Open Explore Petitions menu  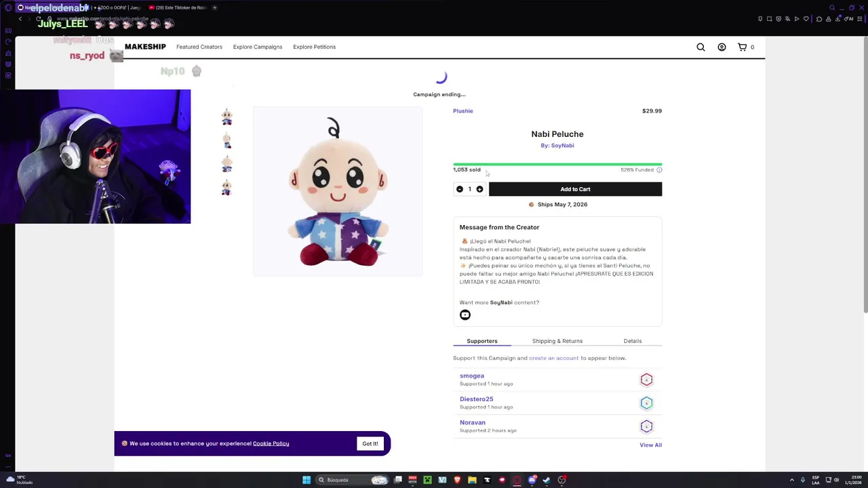[314, 47]
